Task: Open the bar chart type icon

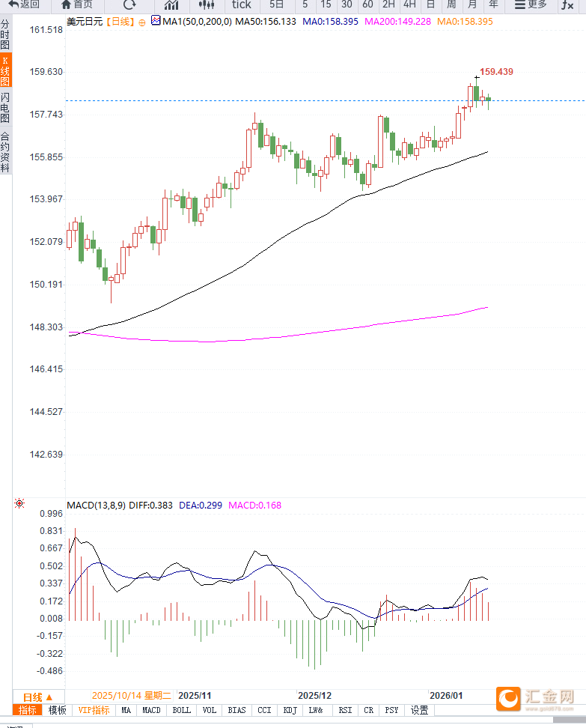Action: coord(171,4)
